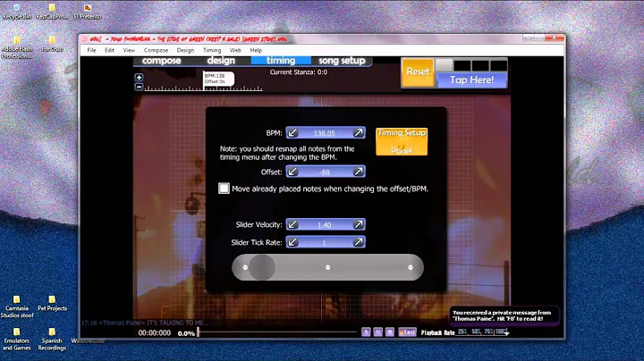
Task: Click the Test button
Action: pyautogui.click(x=408, y=332)
